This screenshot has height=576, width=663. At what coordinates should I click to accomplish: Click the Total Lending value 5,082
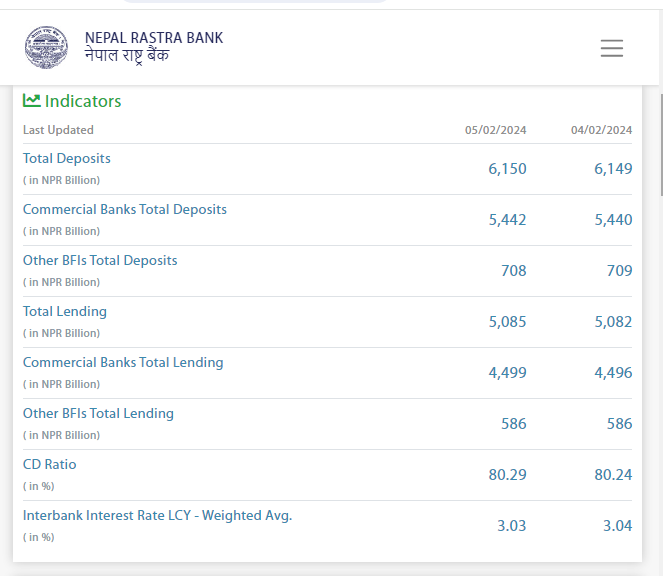613,322
